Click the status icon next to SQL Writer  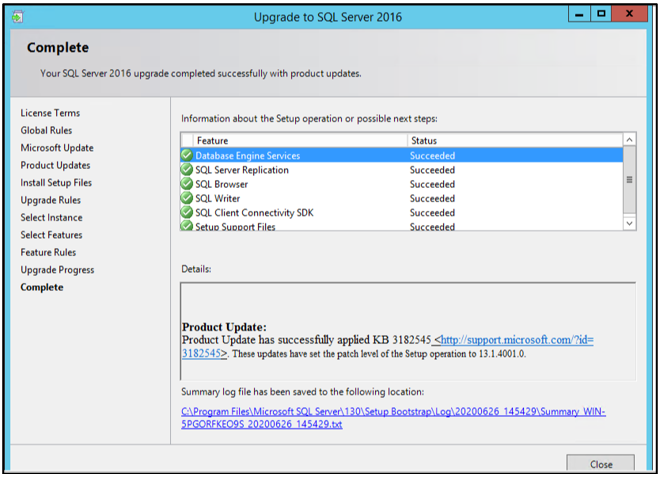click(x=187, y=198)
